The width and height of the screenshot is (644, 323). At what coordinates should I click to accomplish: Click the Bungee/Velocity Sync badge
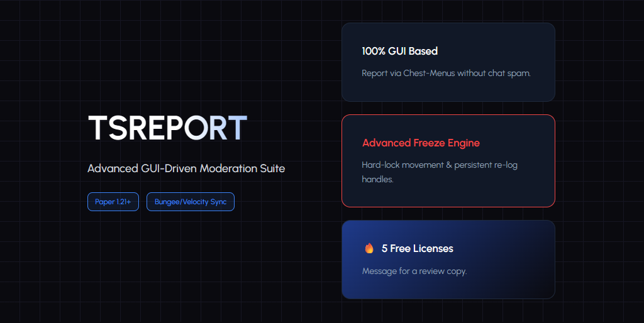point(191,202)
